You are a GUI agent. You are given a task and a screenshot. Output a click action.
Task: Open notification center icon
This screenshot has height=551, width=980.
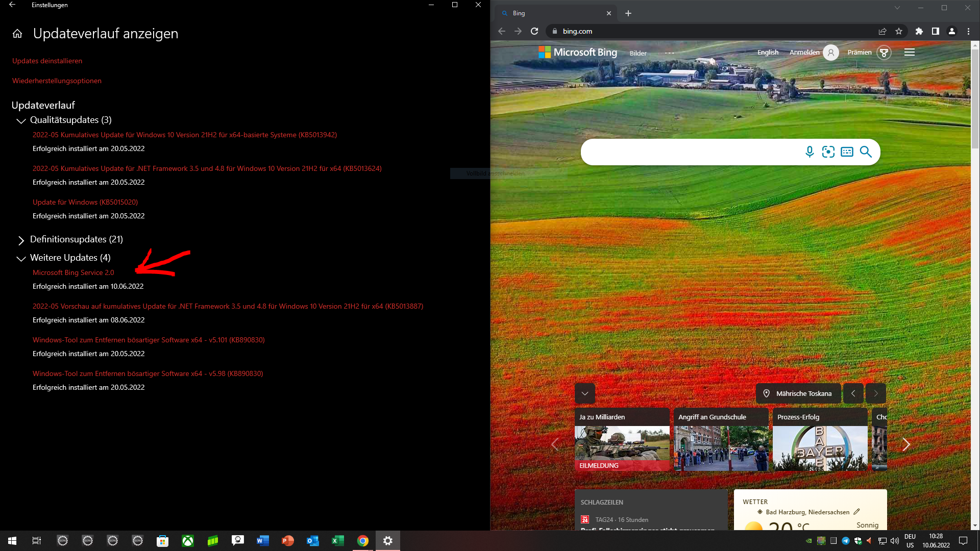pyautogui.click(x=963, y=541)
